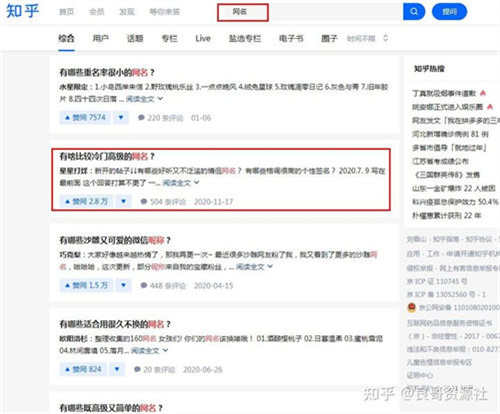
Task: Upvote the answer with 赞同 7574
Action: coord(85,117)
